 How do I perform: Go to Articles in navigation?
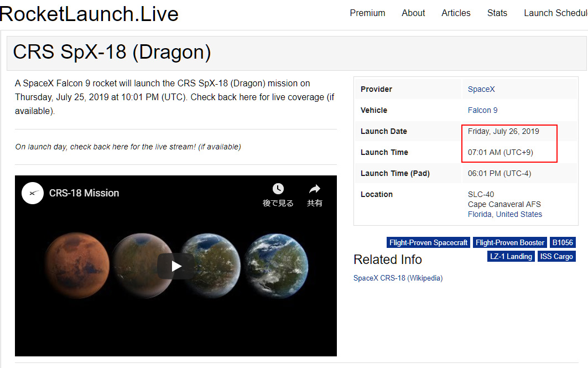456,13
